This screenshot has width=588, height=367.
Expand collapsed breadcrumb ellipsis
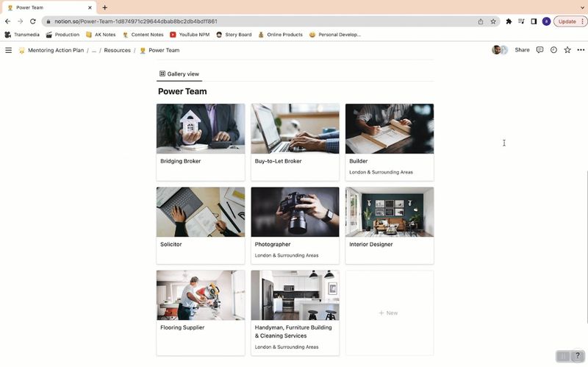(x=93, y=51)
